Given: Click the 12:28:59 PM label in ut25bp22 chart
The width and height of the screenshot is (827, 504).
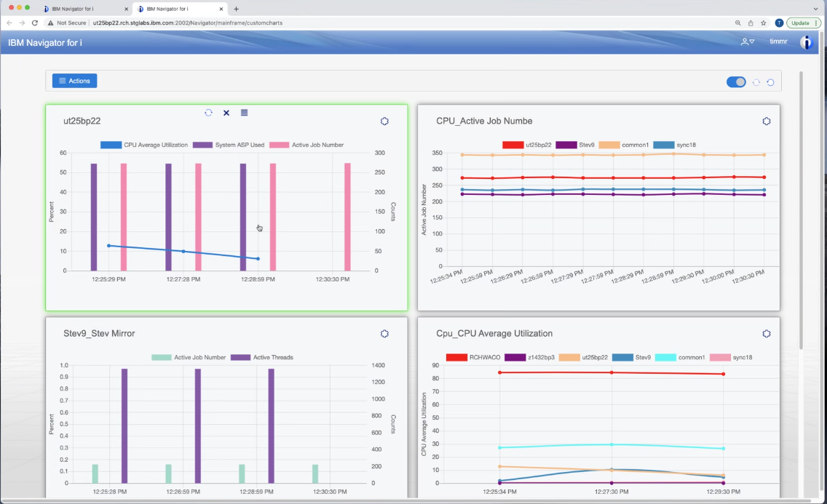Looking at the screenshot, I should 258,279.
